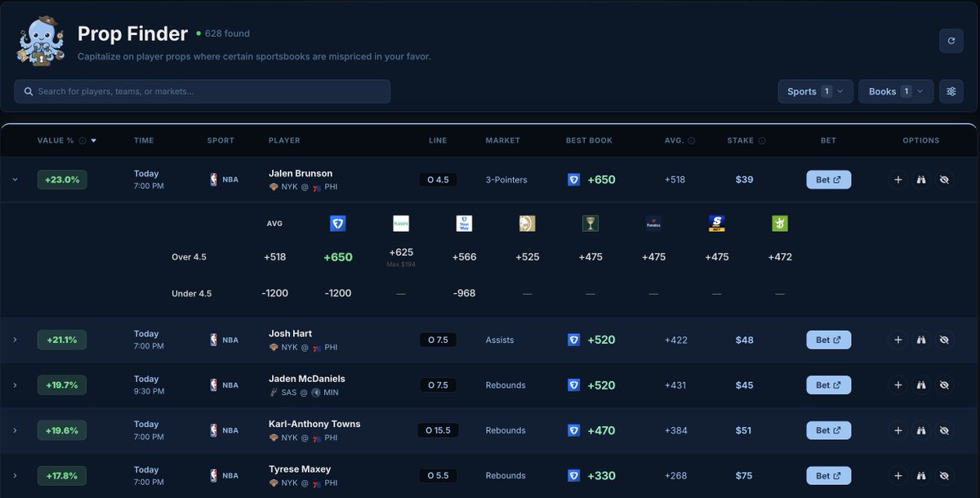Expand the Josh Hart row

click(15, 340)
